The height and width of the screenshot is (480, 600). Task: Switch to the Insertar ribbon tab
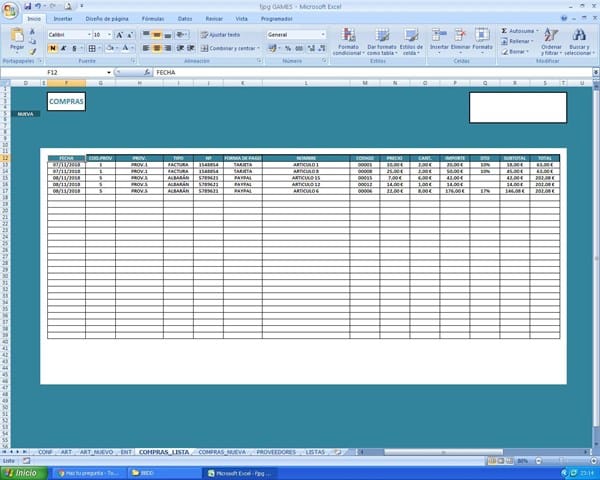(x=63, y=18)
